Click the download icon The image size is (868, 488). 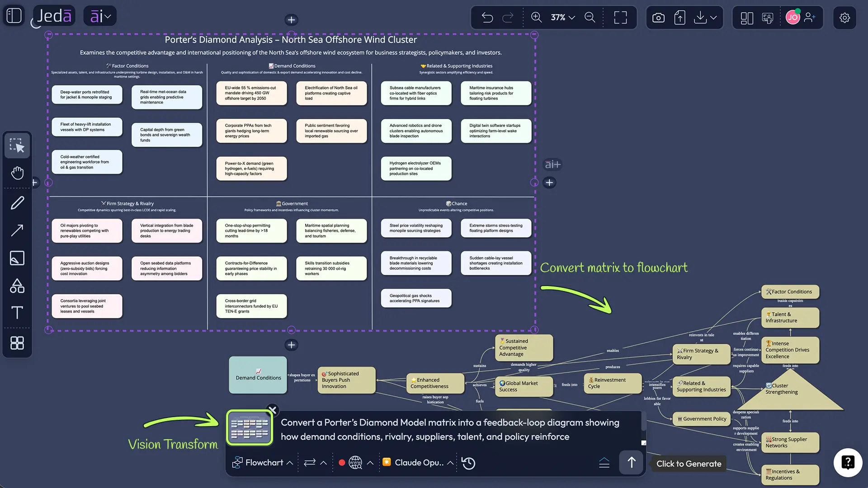tap(700, 18)
